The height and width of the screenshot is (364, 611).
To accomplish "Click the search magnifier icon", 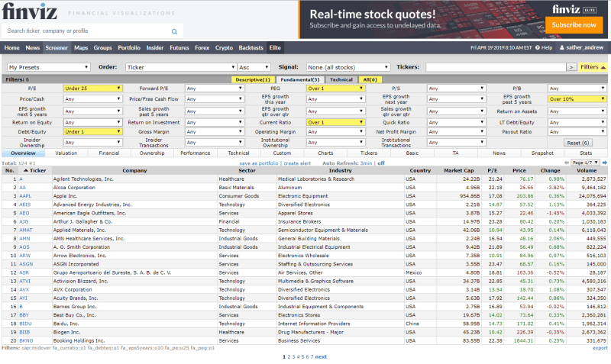I will (x=174, y=31).
